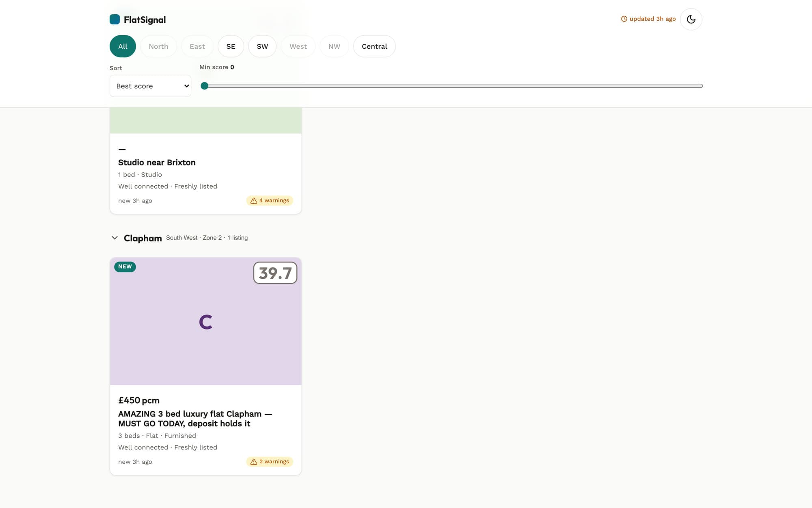Click the FlatSignal logo square
Viewport: 812px width, 508px height.
tap(114, 20)
